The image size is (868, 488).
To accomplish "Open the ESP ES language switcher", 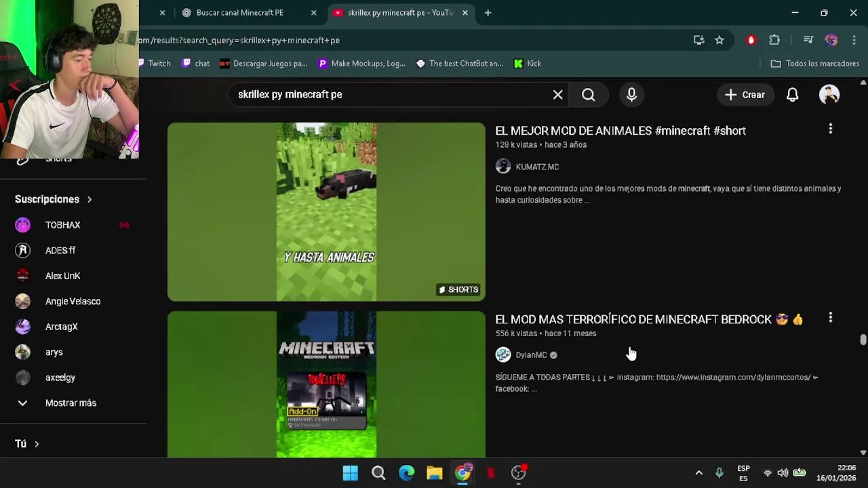I will click(743, 473).
